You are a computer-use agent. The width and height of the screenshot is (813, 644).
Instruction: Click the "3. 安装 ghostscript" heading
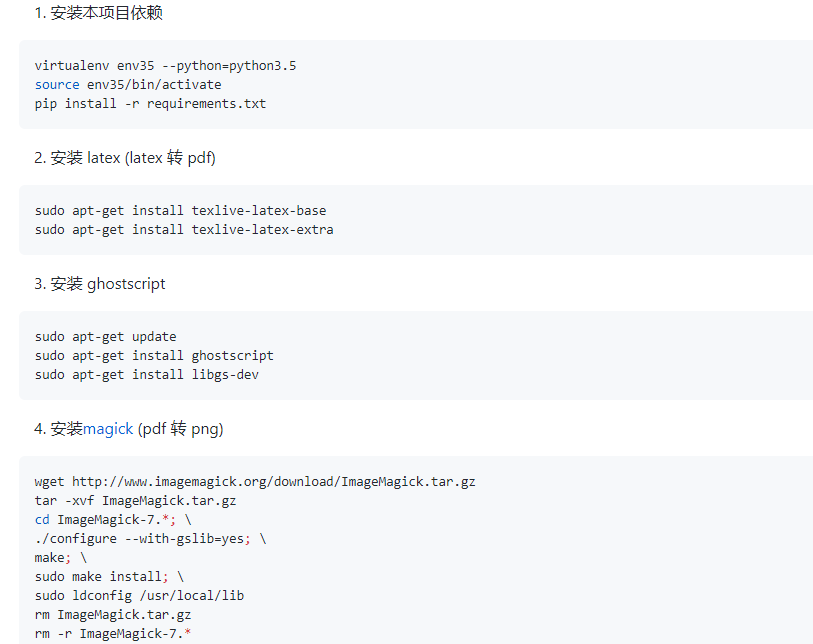pyautogui.click(x=100, y=284)
